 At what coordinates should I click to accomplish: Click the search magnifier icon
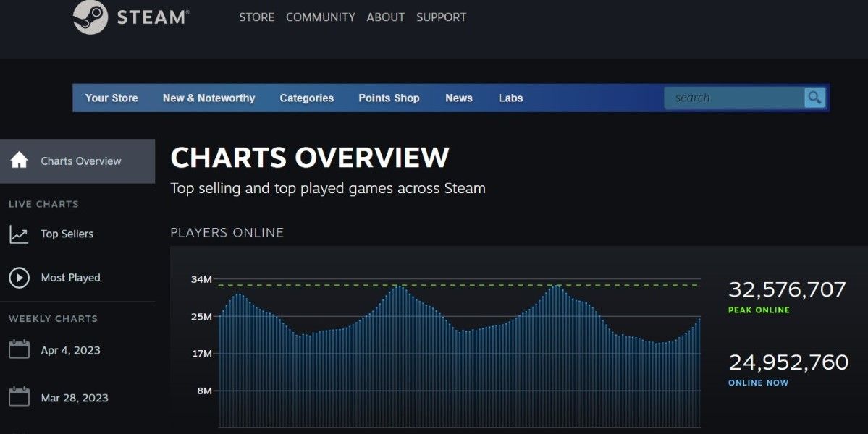pos(814,98)
